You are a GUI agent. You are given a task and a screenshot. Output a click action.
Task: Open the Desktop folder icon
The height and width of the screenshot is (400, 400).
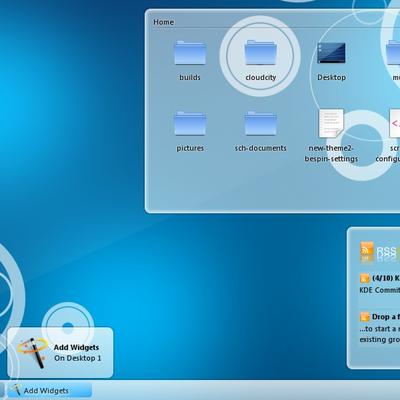(x=331, y=53)
